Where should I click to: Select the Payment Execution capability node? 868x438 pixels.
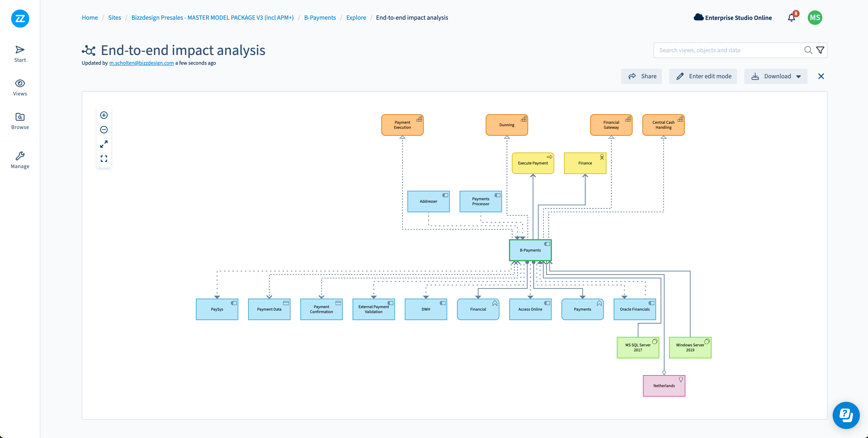coord(402,125)
